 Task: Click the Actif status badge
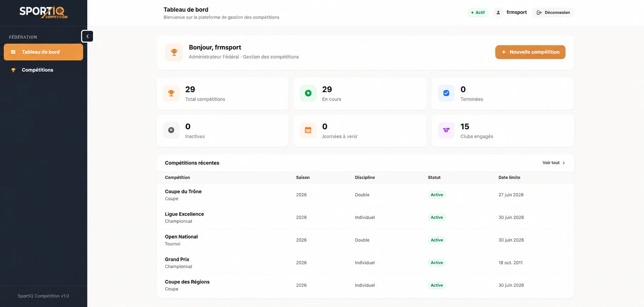tap(478, 12)
